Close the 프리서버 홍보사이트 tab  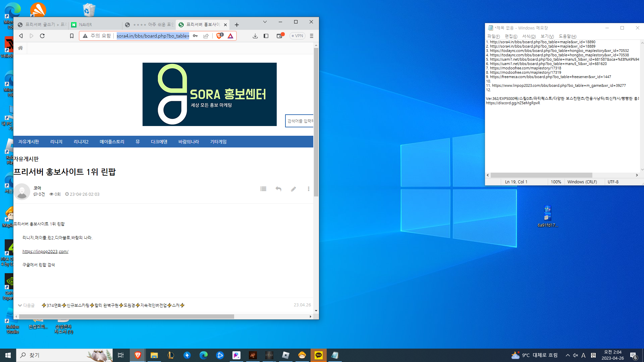click(225, 25)
